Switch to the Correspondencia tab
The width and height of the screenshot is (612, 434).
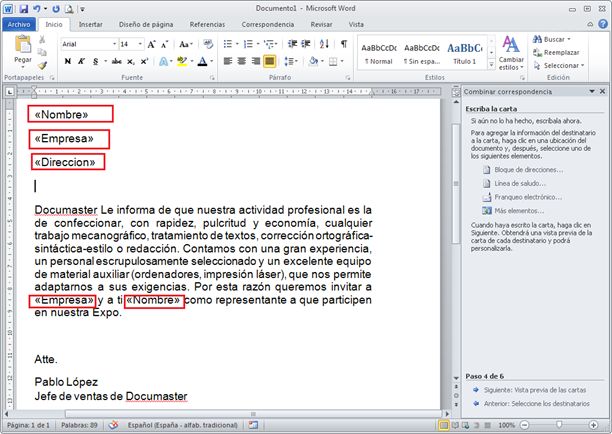click(x=268, y=25)
